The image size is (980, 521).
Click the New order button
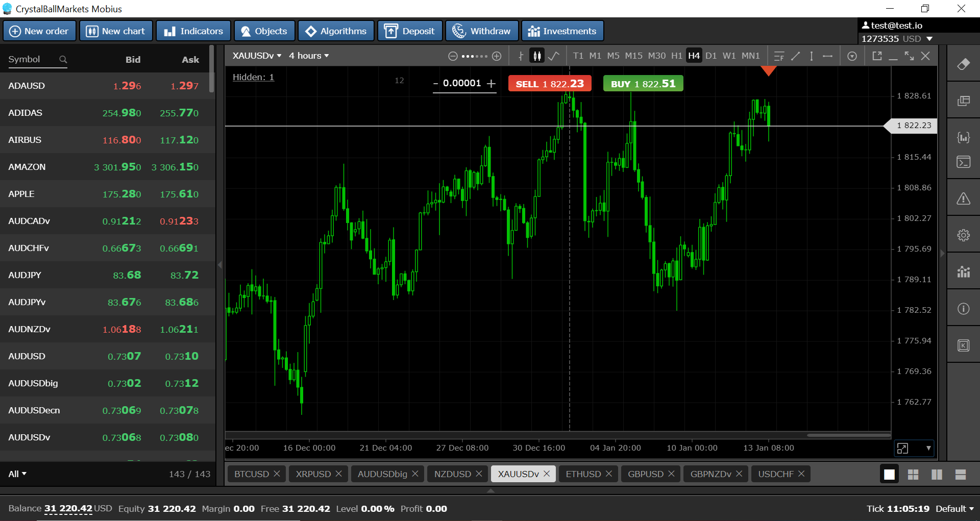pos(39,31)
